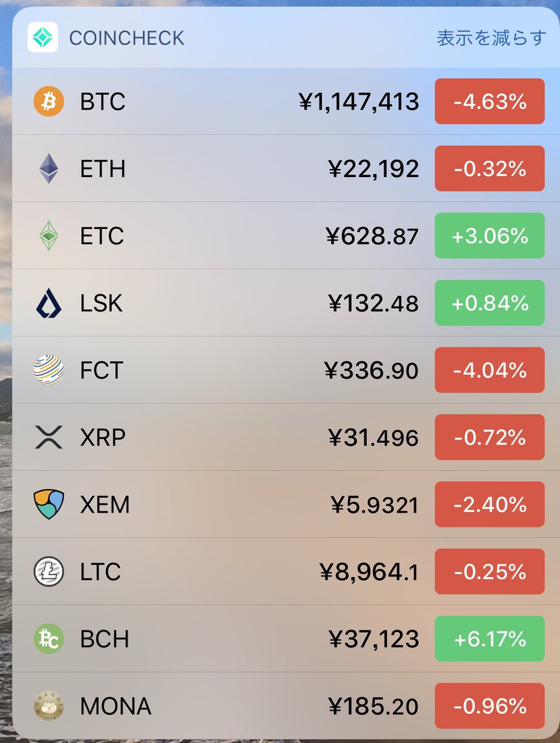Open the COINCHECK widget title

[126, 38]
